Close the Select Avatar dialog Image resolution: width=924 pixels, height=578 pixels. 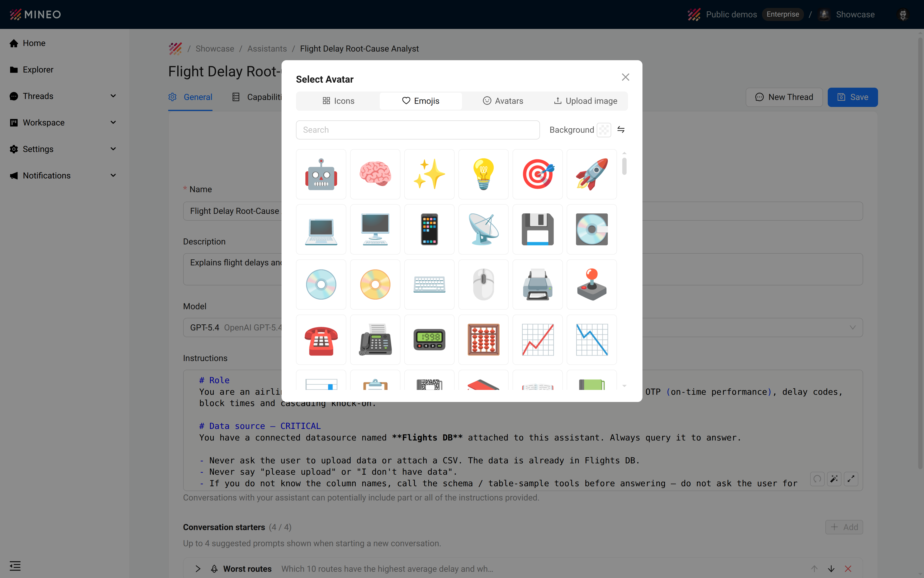coord(625,77)
